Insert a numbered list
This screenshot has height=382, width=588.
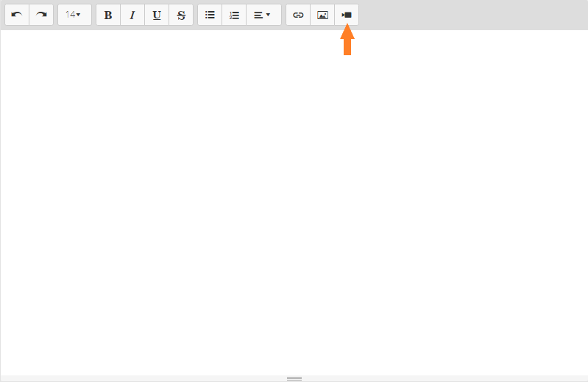234,15
